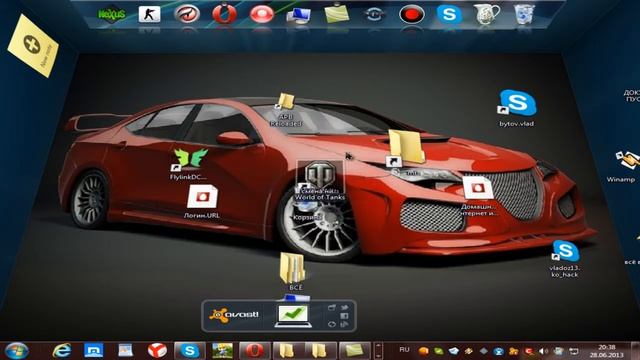Image resolution: width=640 pixels, height=360 pixels.
Task: Open the Windows Start menu
Action: (x=16, y=351)
